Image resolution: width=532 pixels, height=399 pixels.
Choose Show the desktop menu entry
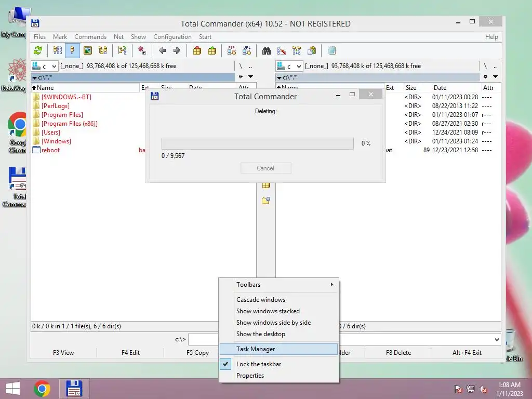click(278, 334)
